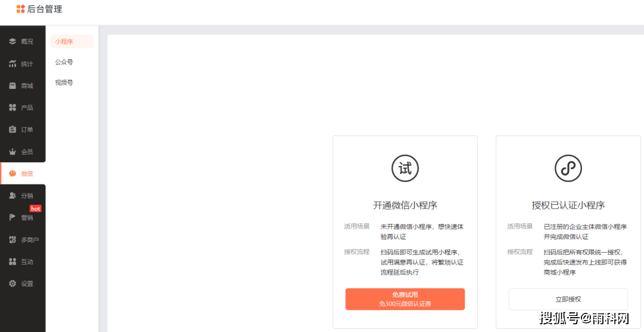This screenshot has width=644, height=332.
Task: Open the 概况 overview sidebar icon
Action: tap(13, 42)
